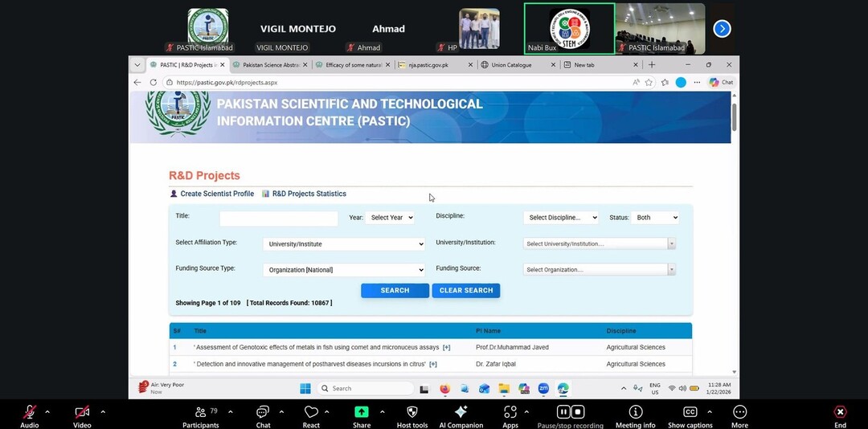Open Favorites list in Edge toolbar
Screen dimensions: 868x429
[665, 83]
